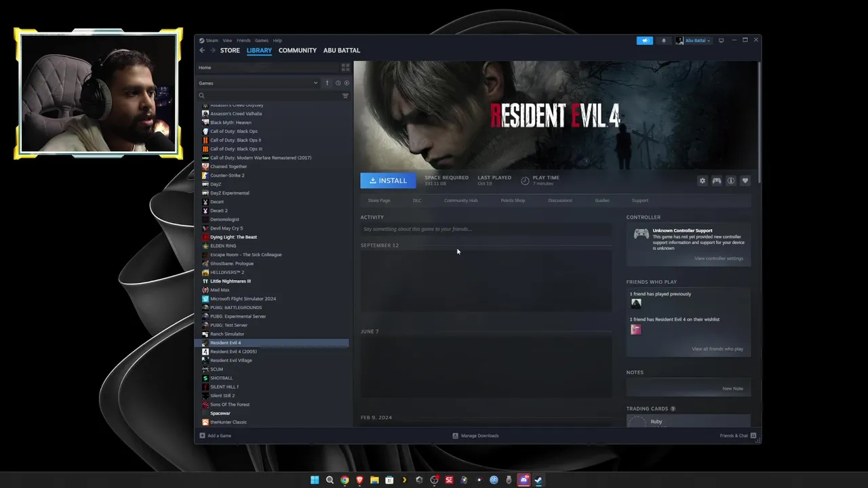Open the Games menu

click(262, 41)
